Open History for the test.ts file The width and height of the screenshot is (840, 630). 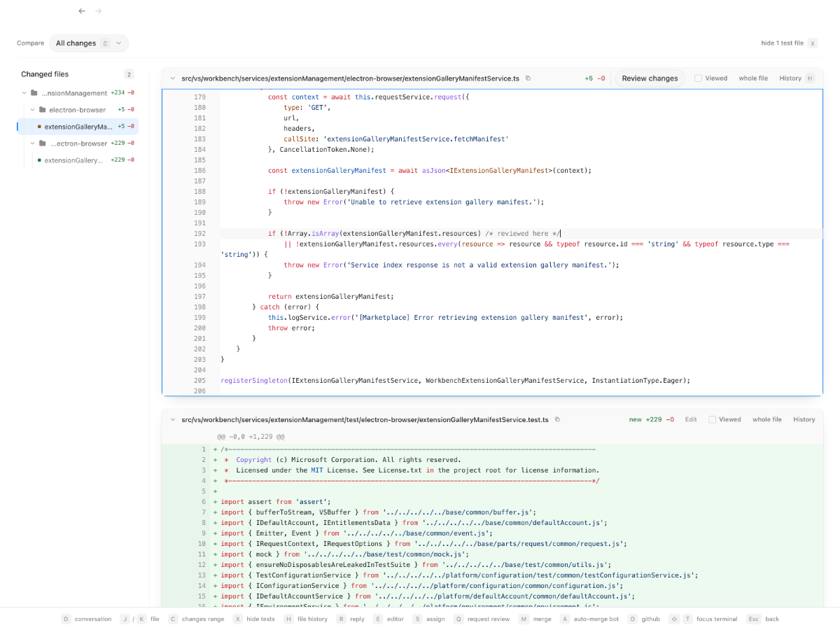click(804, 419)
